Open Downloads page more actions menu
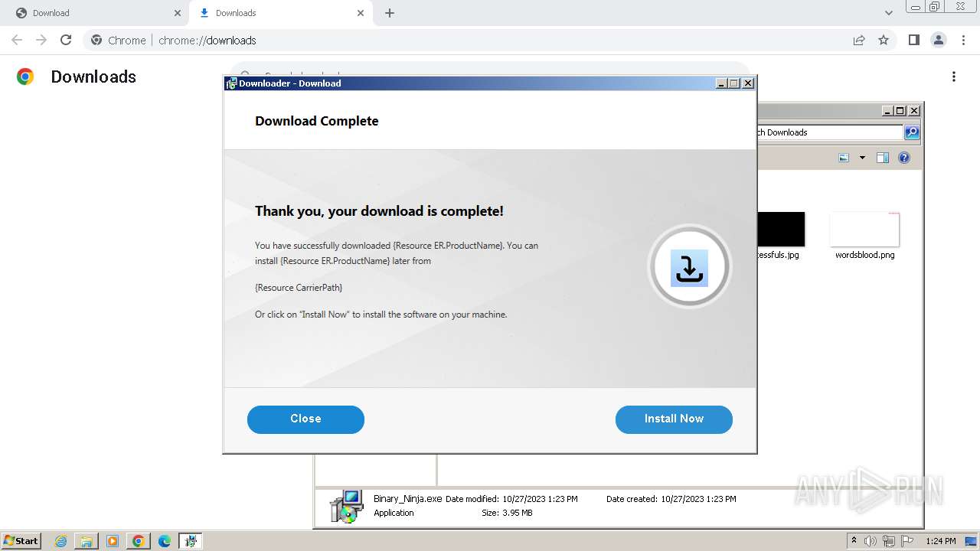980x551 pixels. tap(954, 77)
